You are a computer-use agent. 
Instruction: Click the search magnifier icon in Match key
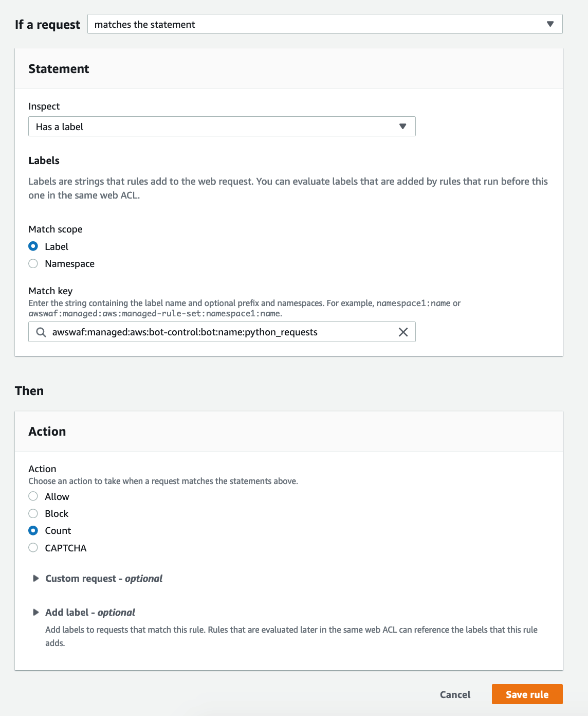pyautogui.click(x=41, y=332)
